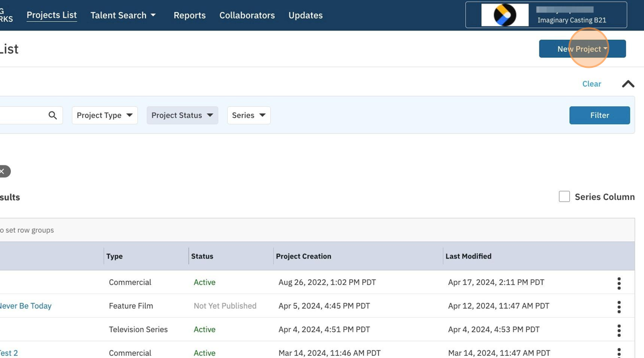
Task: Open kebab menu for Feature Film row
Action: click(x=619, y=306)
